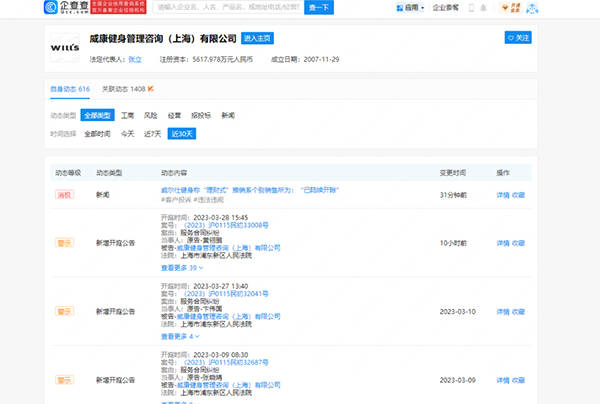Screen dimensions: 600x404
Task: Click the 关注 follow button
Action: 518,37
